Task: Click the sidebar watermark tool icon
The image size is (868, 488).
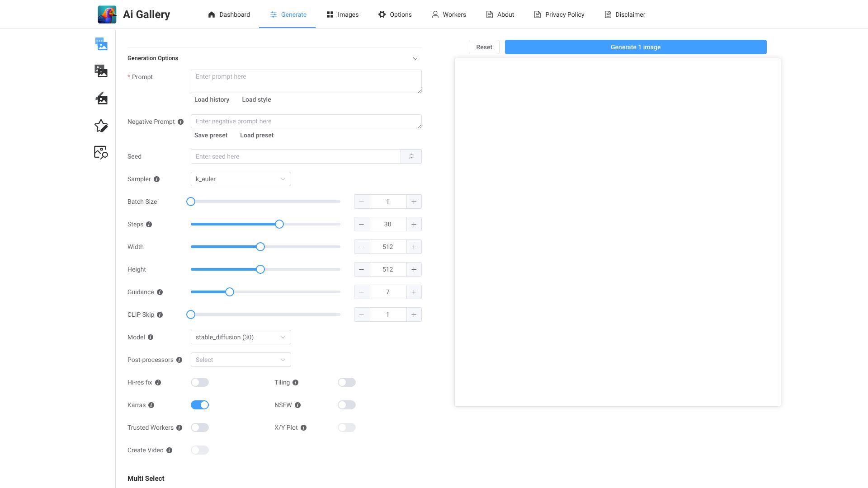Action: pos(101,99)
